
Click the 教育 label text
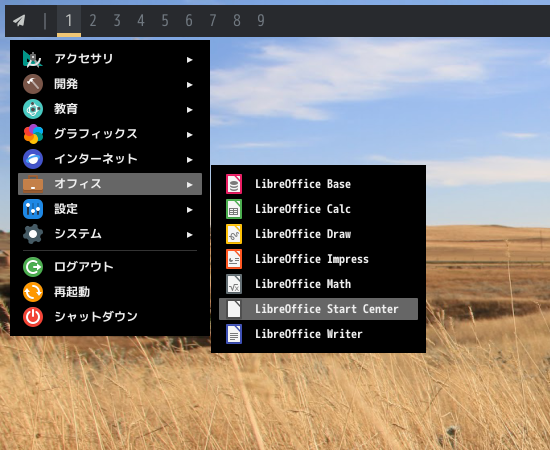(x=66, y=109)
